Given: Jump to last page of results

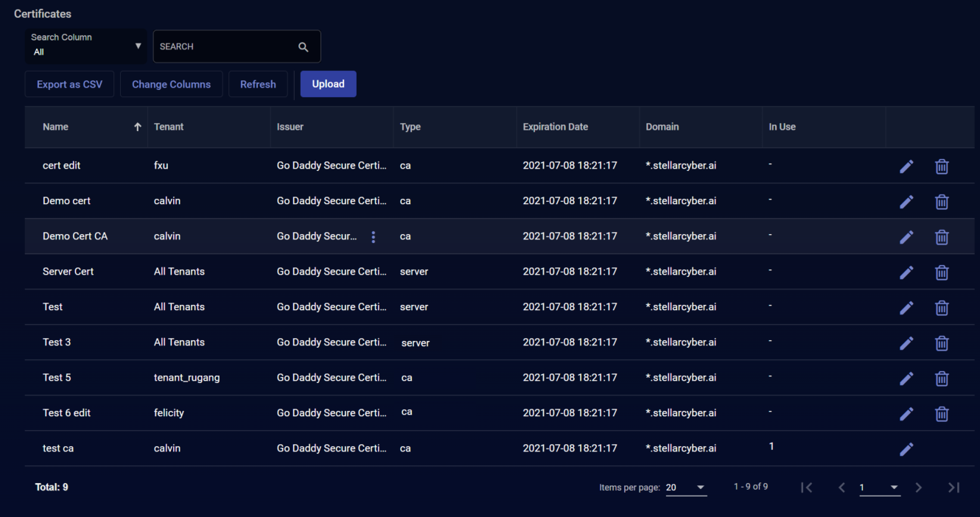Looking at the screenshot, I should [953, 488].
